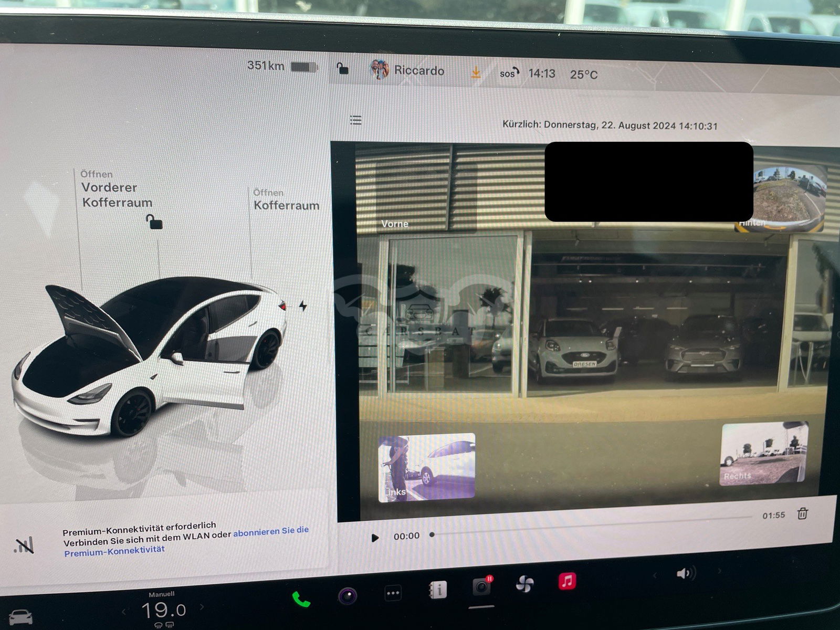Tap the car controls icon

point(20,616)
